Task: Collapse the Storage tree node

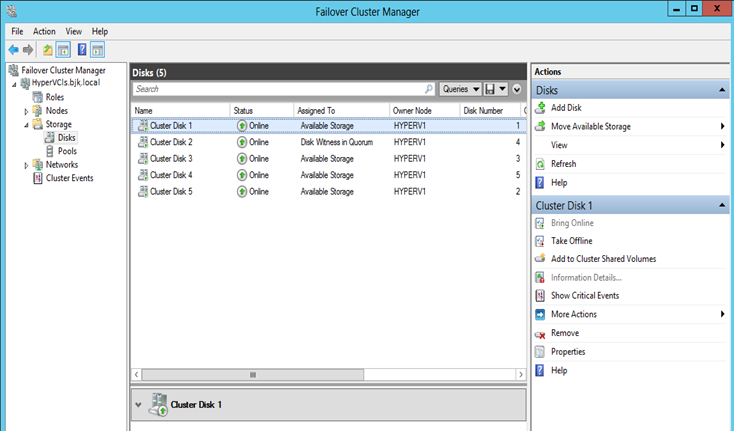Action: tap(26, 125)
